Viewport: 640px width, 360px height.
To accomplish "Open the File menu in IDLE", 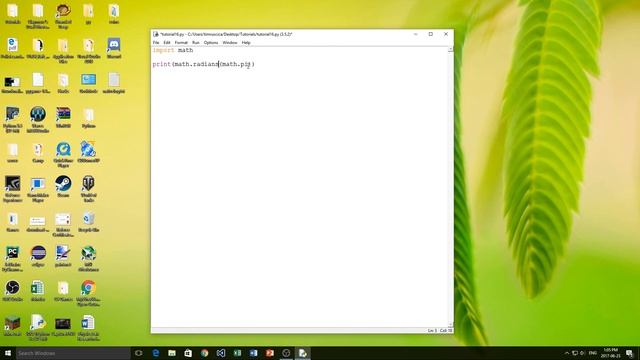I will (x=156, y=42).
